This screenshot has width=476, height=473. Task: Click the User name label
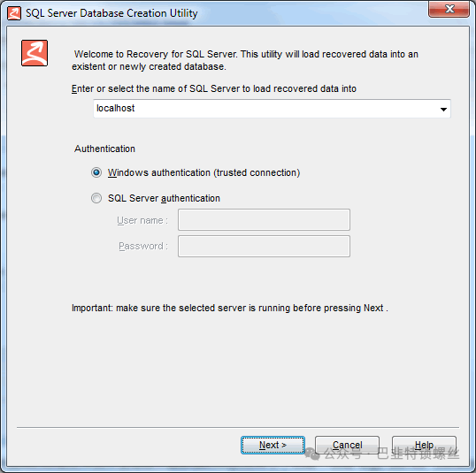[x=142, y=220]
